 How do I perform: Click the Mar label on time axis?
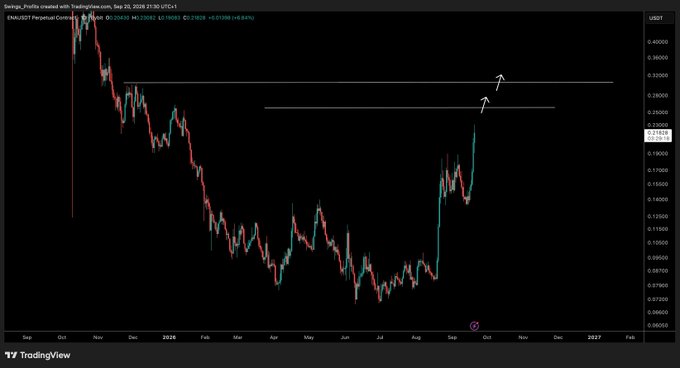(238, 337)
